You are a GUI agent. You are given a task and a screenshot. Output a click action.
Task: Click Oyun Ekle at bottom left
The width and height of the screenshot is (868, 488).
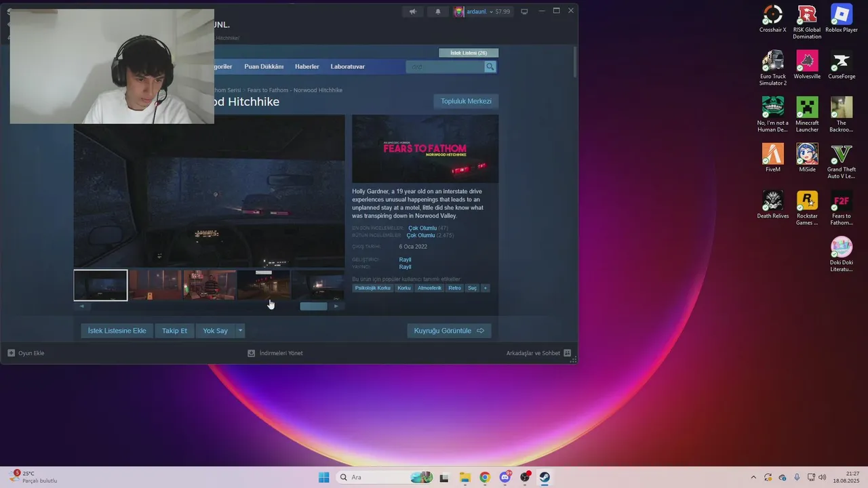tap(26, 353)
